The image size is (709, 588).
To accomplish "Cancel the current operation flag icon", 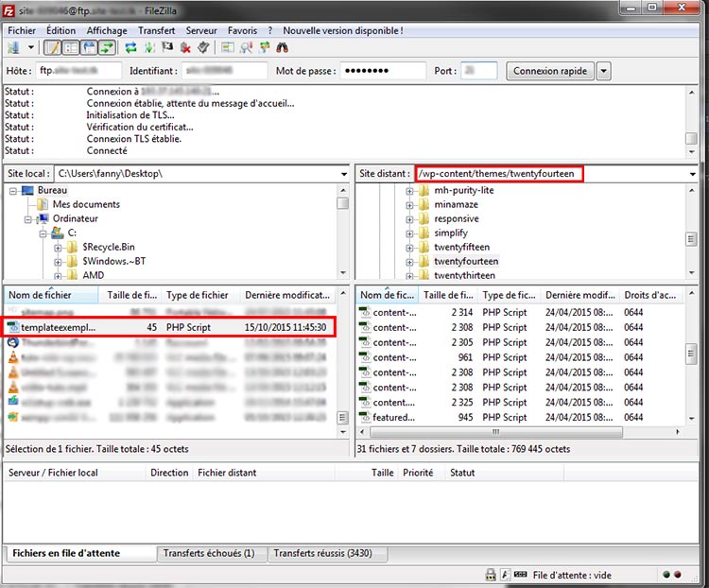I will (x=167, y=46).
